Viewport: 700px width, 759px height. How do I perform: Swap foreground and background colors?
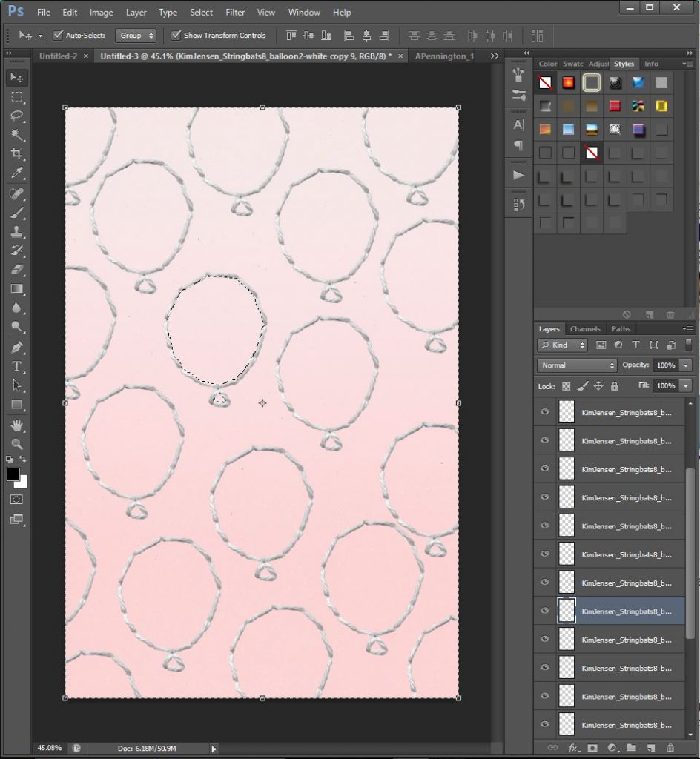23,459
